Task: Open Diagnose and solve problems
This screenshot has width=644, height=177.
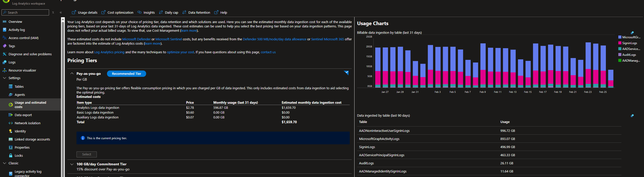Action: coord(30,54)
